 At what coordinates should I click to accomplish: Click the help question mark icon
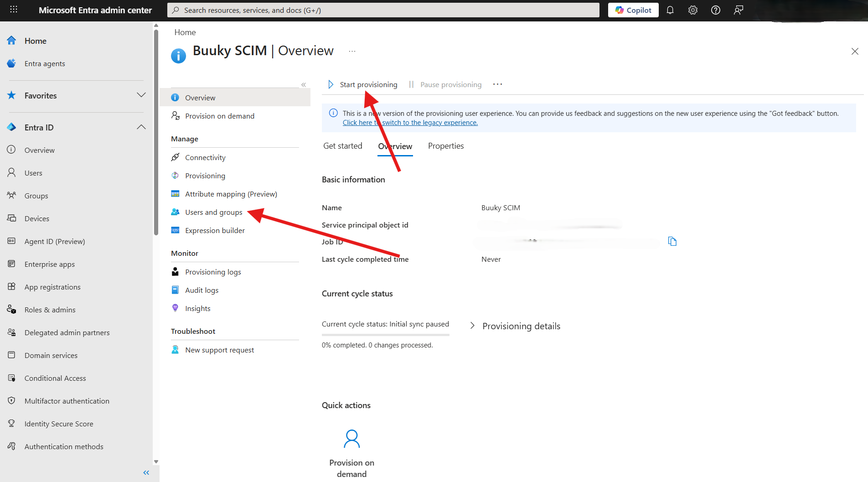tap(715, 10)
